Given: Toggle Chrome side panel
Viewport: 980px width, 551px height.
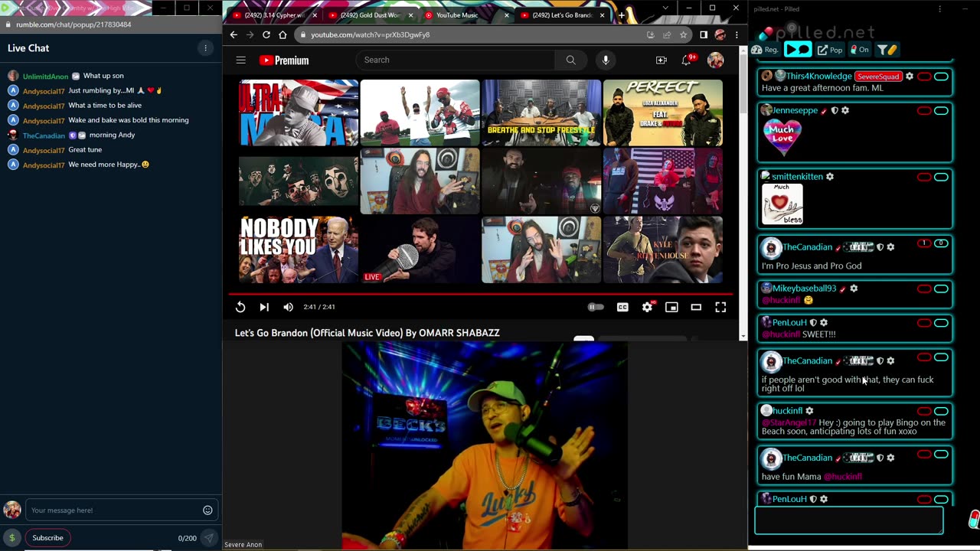Looking at the screenshot, I should [704, 34].
